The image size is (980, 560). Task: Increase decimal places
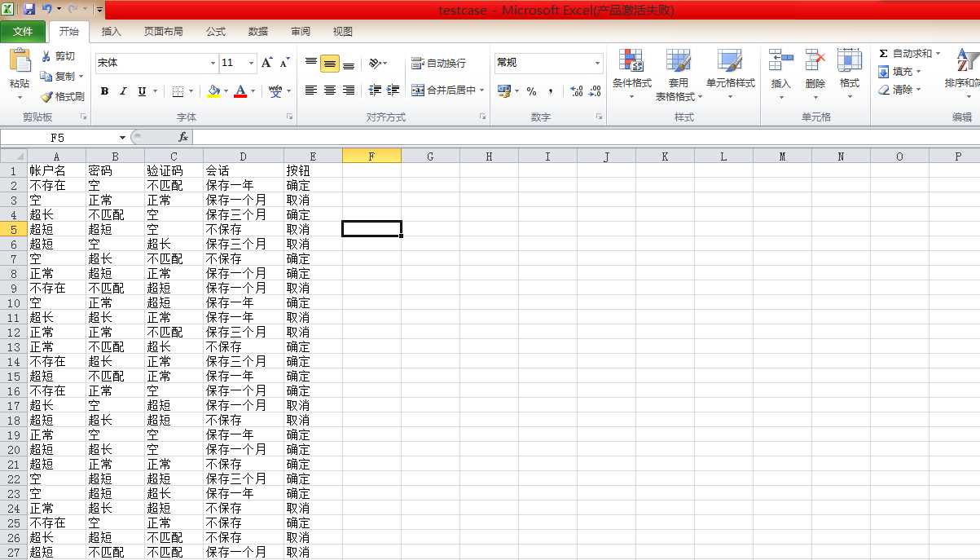click(x=576, y=91)
